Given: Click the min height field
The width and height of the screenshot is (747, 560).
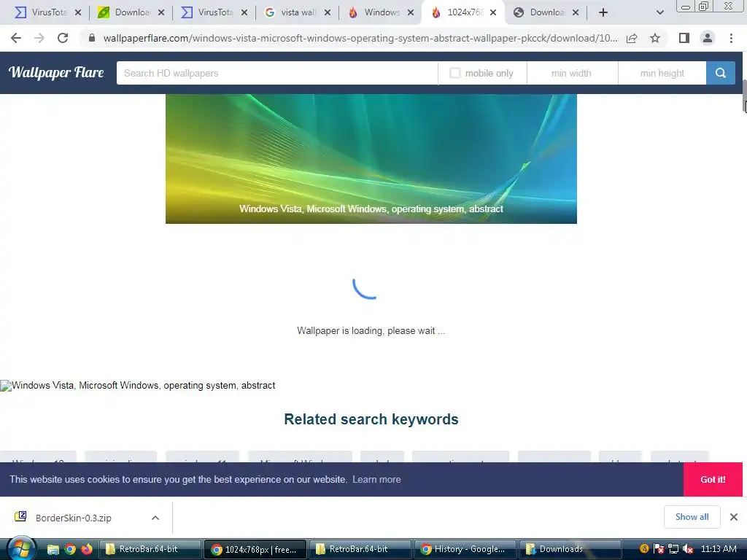Looking at the screenshot, I should click(662, 73).
